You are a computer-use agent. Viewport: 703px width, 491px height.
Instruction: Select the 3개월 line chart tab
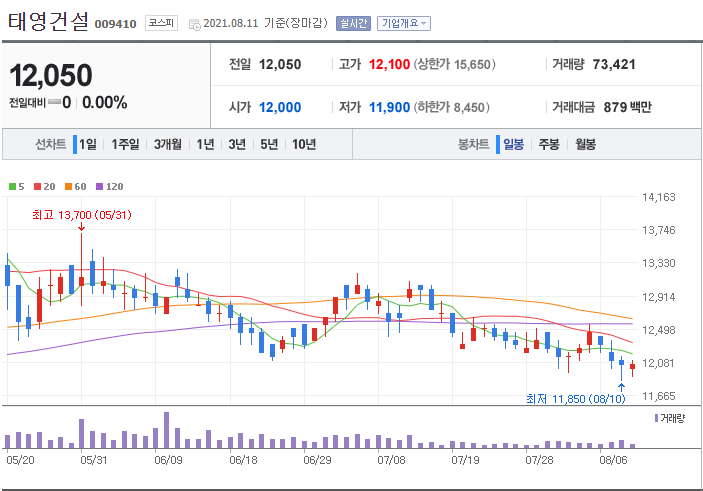click(168, 144)
